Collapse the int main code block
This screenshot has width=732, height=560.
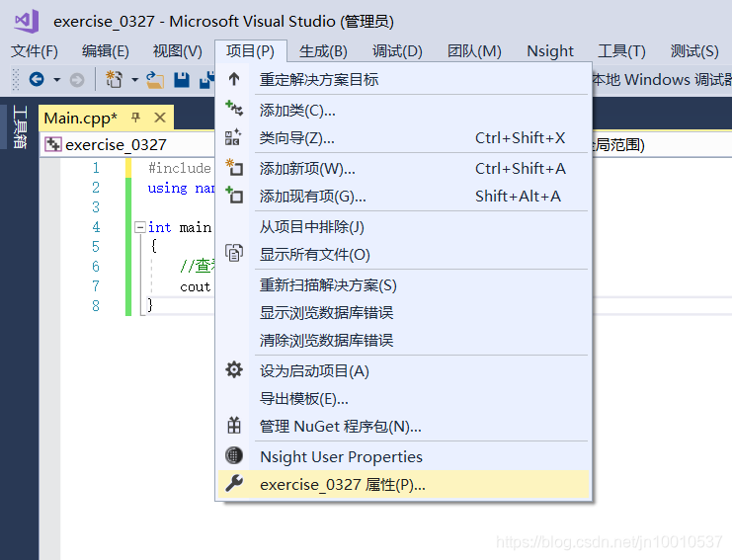[x=139, y=227]
